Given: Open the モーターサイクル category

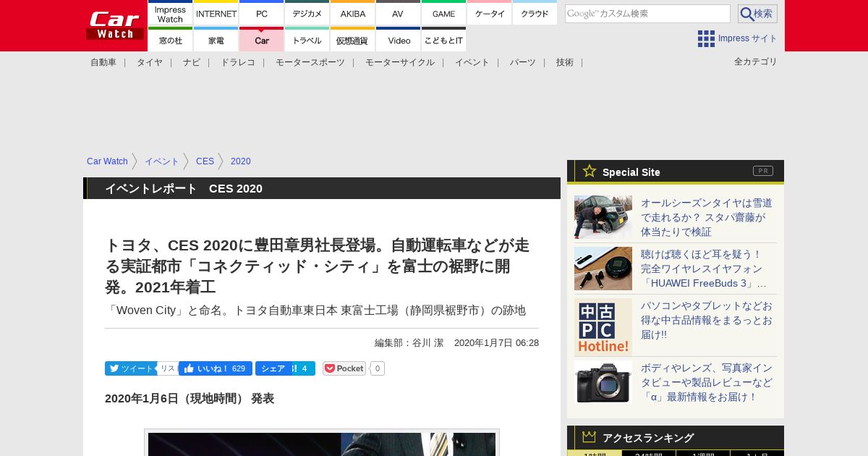Looking at the screenshot, I should coord(400,62).
